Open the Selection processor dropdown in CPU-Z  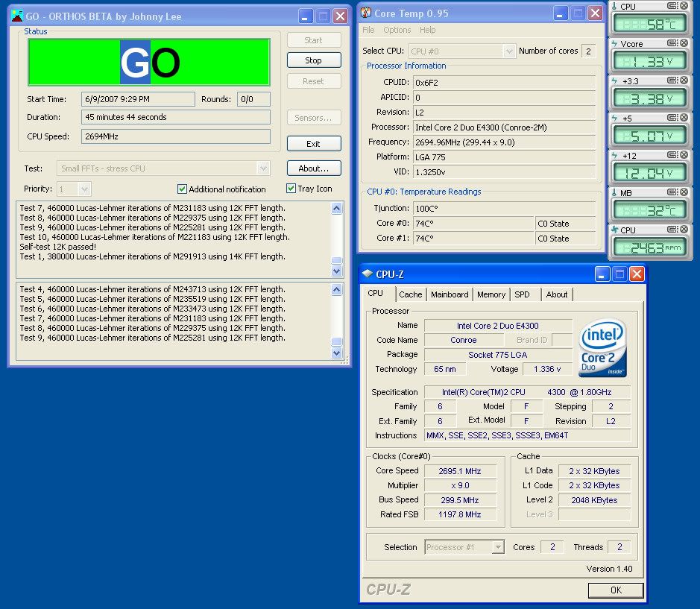[x=498, y=547]
